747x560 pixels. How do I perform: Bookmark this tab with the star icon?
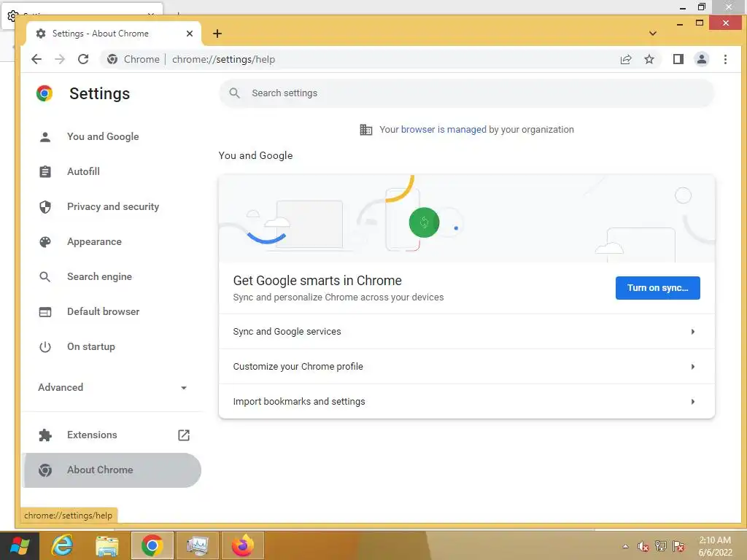(649, 59)
